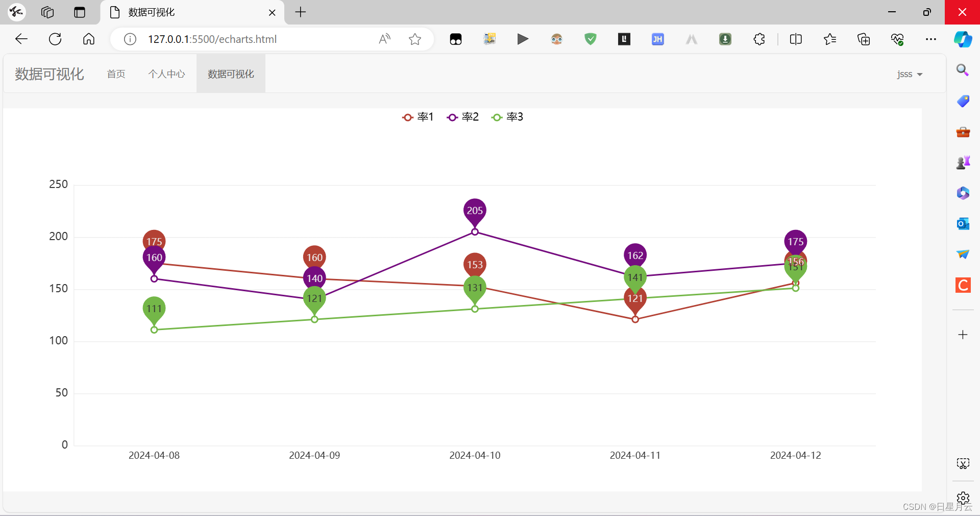Click the purple 205 marker pin
Image resolution: width=980 pixels, height=516 pixels.
point(475,212)
